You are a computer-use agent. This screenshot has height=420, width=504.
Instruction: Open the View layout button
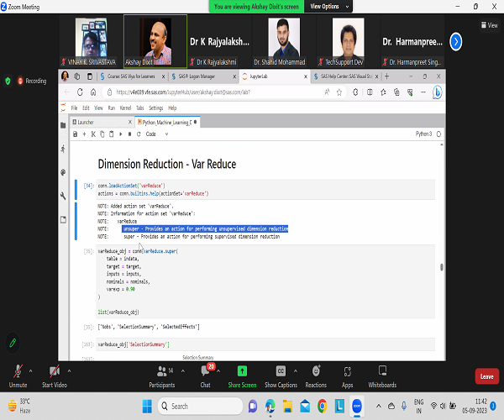489,25
